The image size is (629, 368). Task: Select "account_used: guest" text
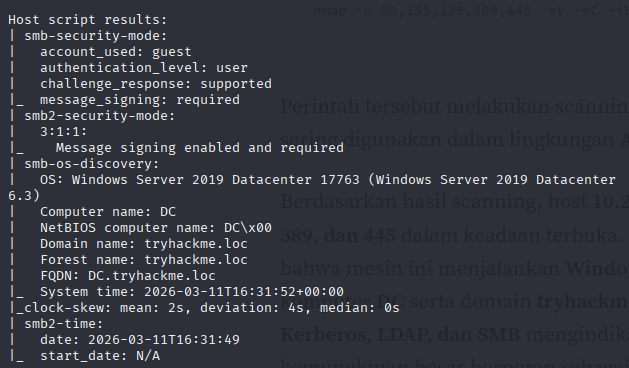click(x=116, y=52)
